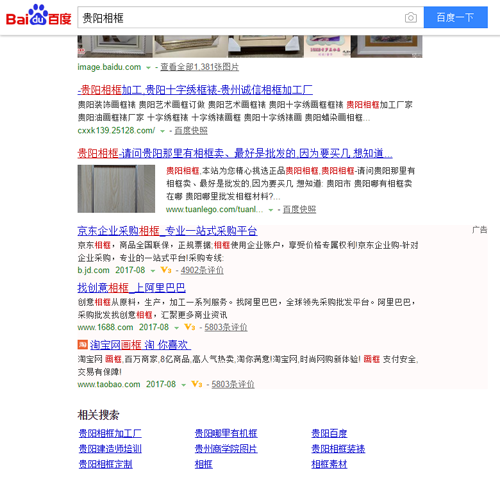Click V3 badge on www.1688.com result
This screenshot has width=500, height=500.
pyautogui.click(x=189, y=327)
